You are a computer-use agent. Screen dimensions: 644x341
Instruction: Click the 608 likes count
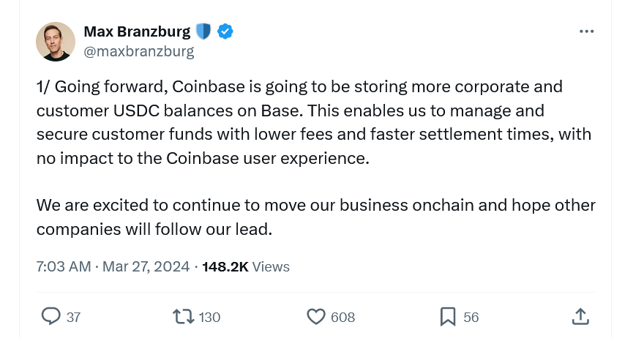[342, 317]
